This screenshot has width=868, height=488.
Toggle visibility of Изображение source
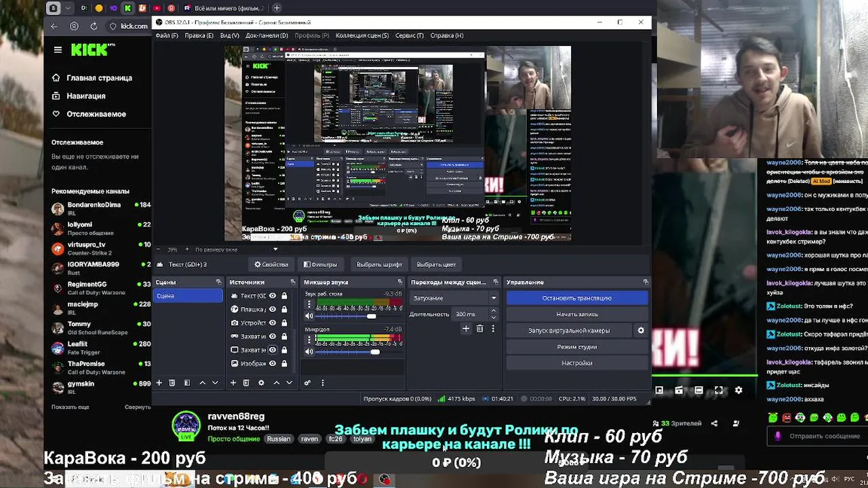coord(273,363)
